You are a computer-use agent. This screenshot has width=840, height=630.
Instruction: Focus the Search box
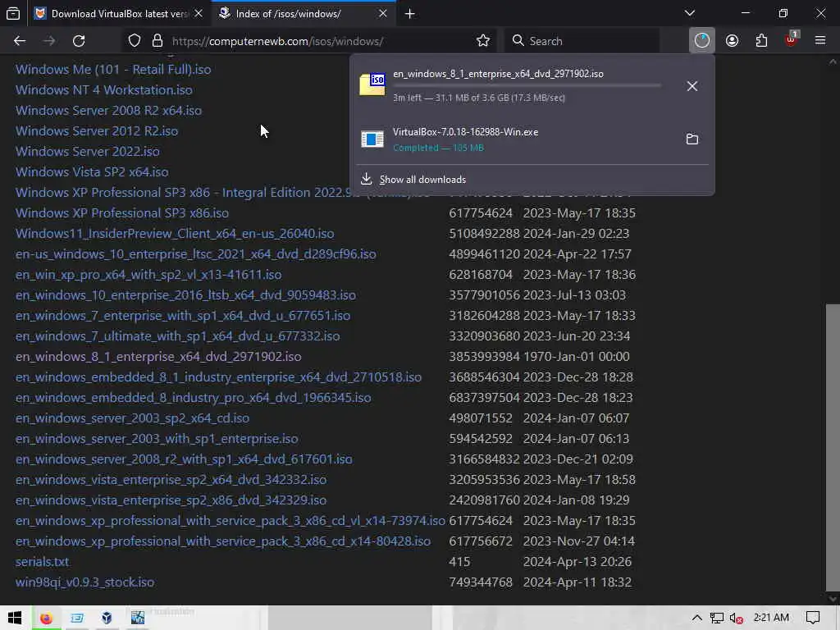582,41
